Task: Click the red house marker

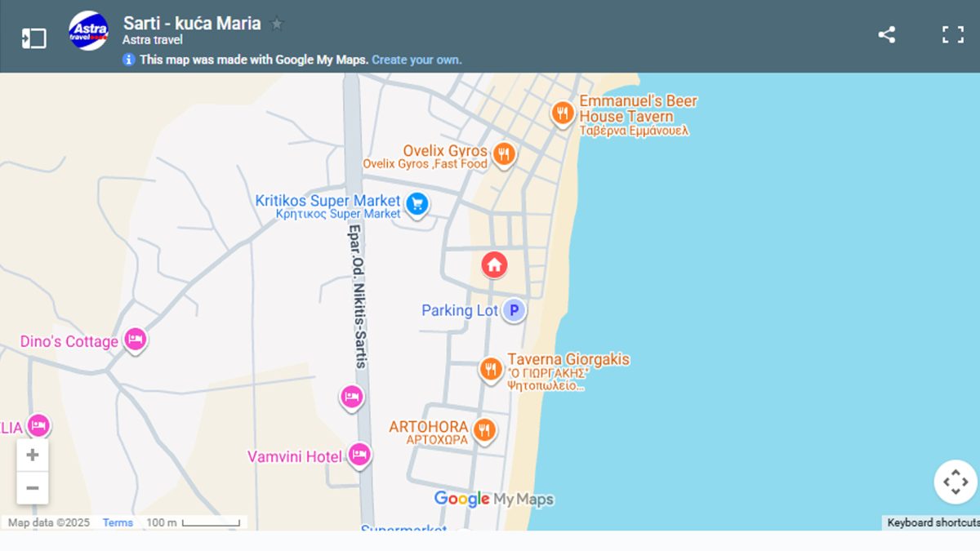Action: tap(493, 264)
